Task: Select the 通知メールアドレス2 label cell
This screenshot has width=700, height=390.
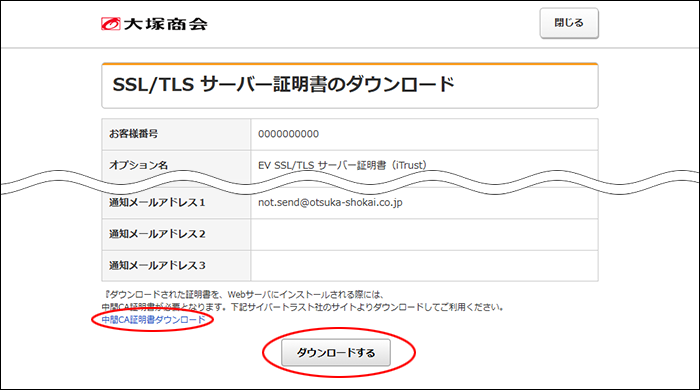Action: point(176,234)
